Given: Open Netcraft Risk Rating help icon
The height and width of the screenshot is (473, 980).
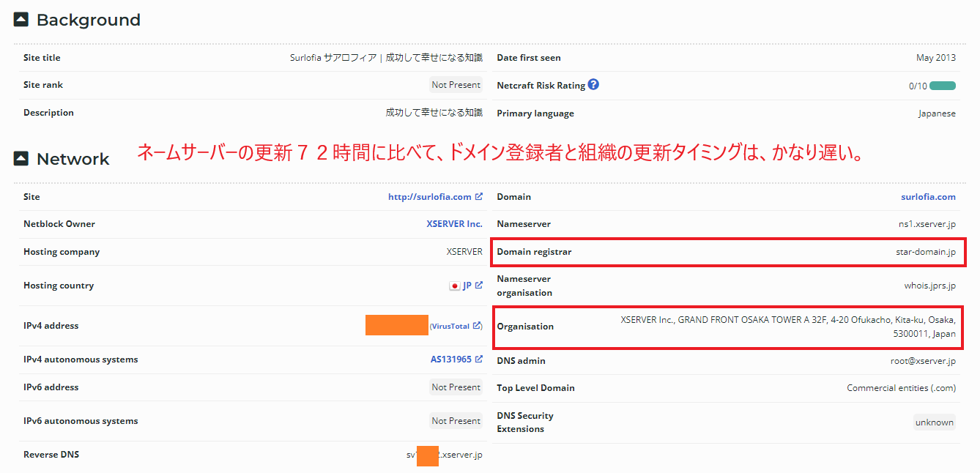Looking at the screenshot, I should (593, 84).
